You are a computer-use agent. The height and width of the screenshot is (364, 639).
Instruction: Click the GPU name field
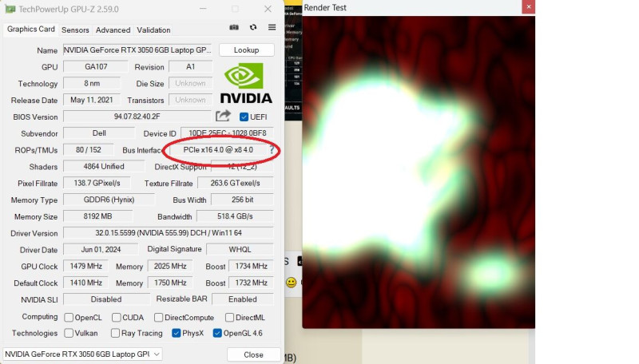[x=137, y=50]
